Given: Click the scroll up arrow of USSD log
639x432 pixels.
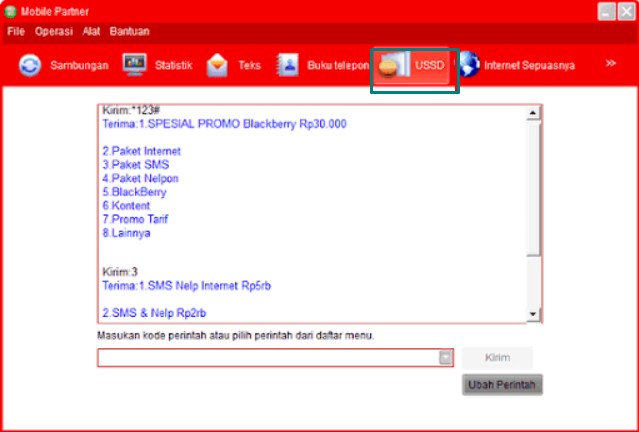Looking at the screenshot, I should click(533, 113).
